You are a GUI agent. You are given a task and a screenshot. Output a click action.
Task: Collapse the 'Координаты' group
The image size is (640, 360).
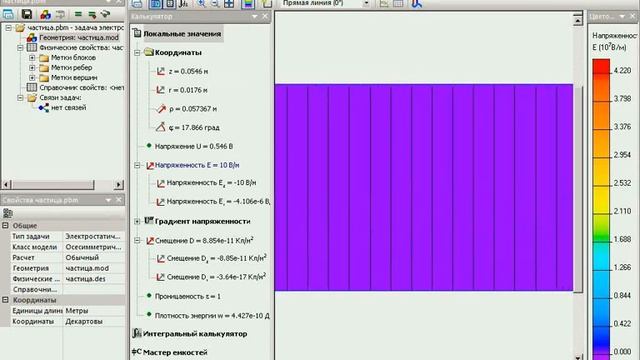[x=137, y=53]
